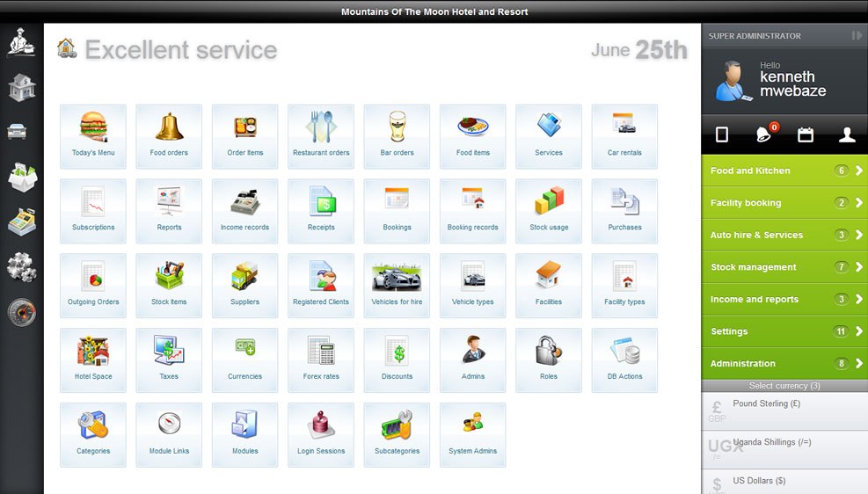868x494 pixels.
Task: Open the Suppliers truck tile
Action: pyautogui.click(x=244, y=286)
